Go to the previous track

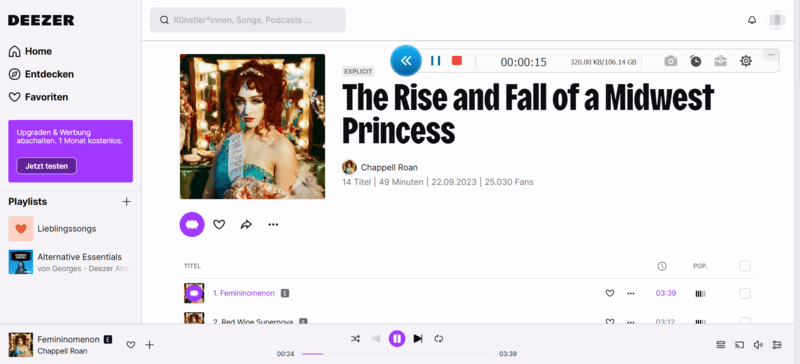376,338
